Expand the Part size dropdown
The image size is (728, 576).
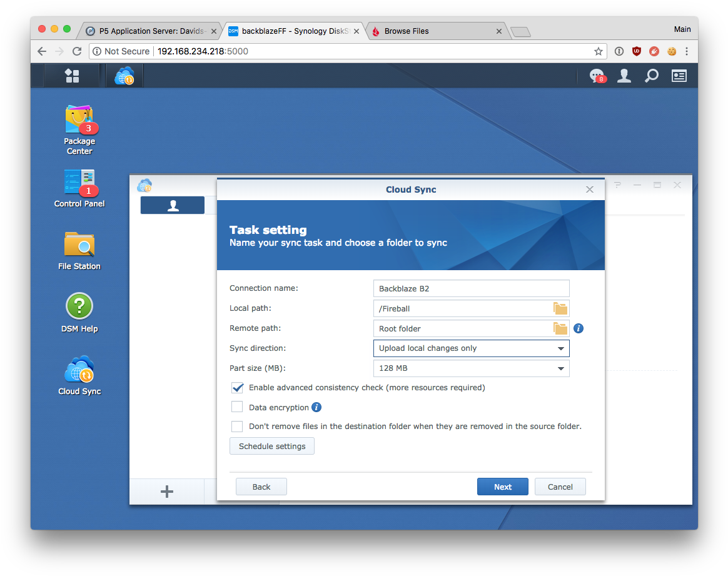[471, 368]
